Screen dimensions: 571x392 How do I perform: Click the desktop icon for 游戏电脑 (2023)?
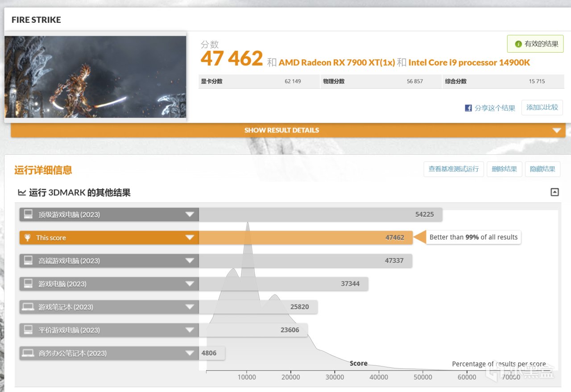point(28,284)
